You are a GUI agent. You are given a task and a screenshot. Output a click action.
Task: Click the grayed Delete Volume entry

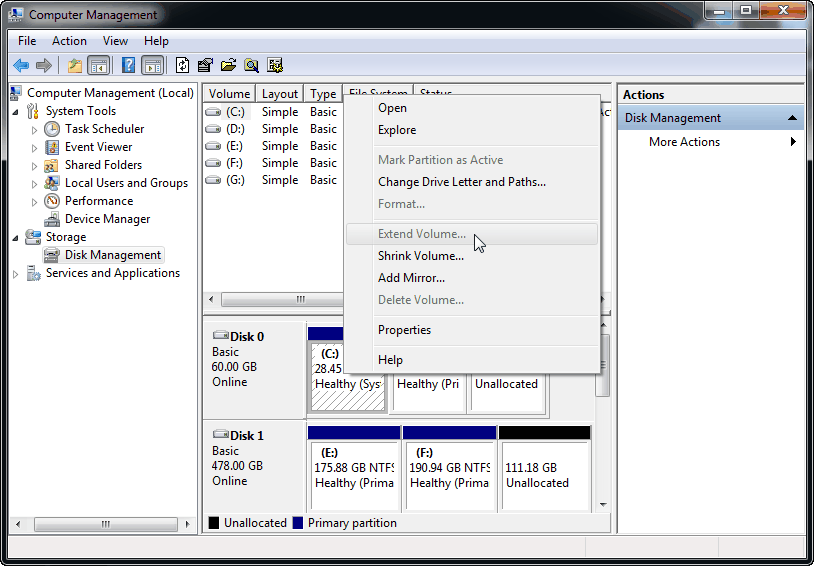[x=421, y=300]
